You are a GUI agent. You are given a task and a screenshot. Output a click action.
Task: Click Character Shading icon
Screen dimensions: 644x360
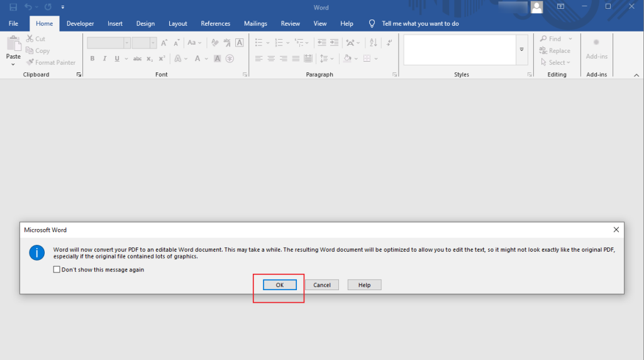coord(217,59)
